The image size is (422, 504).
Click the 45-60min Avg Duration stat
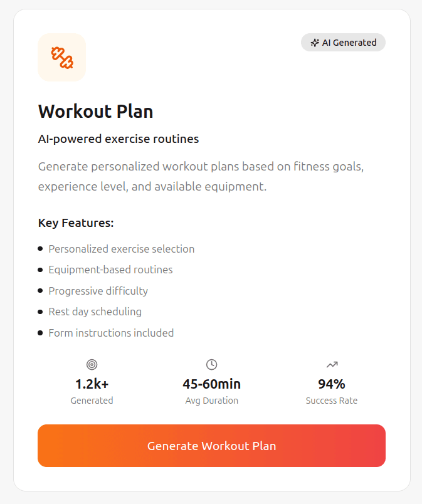click(x=211, y=384)
